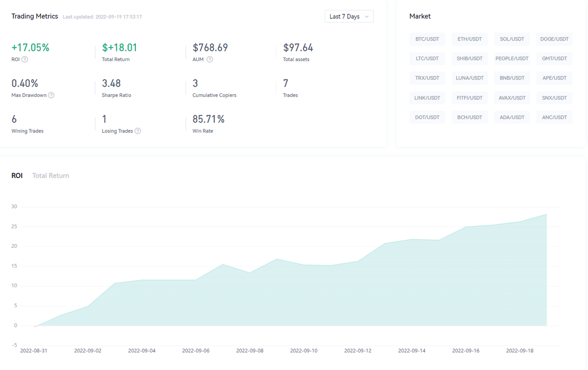
Task: Click the 2022-09-10 date on chart axis
Action: pyautogui.click(x=304, y=351)
